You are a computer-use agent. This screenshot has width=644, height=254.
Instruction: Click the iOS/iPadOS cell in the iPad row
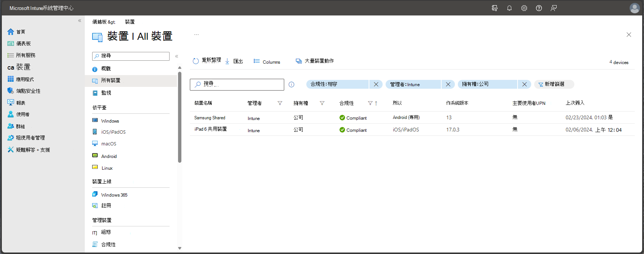point(406,130)
